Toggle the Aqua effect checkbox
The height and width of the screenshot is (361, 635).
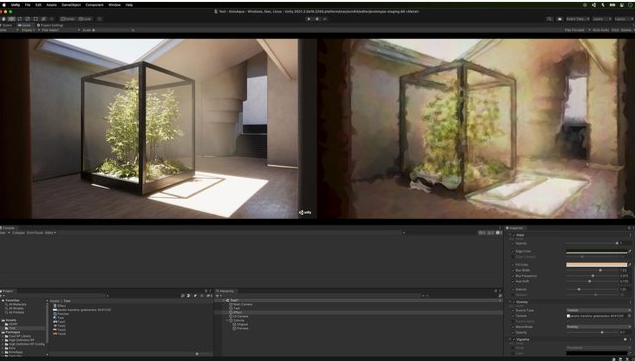514,235
